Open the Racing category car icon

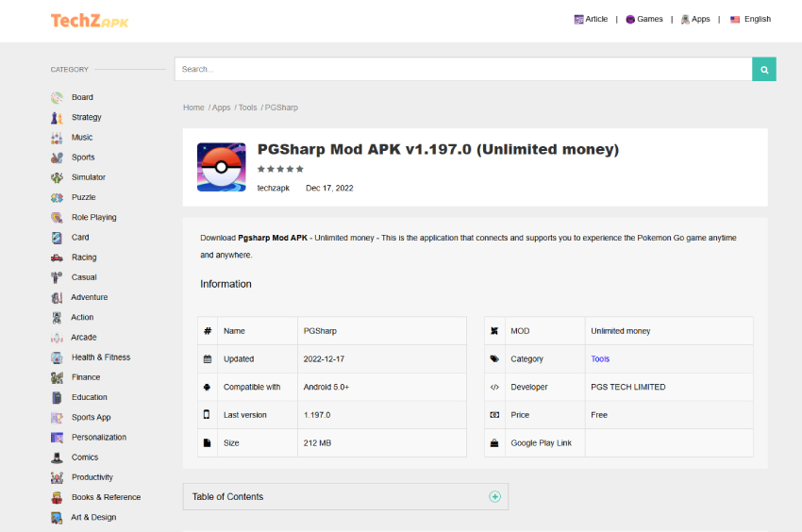pyautogui.click(x=57, y=258)
